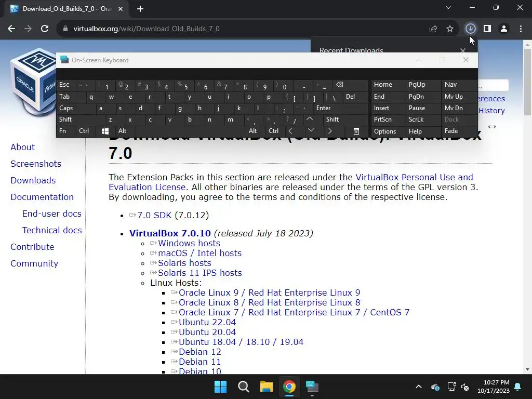Open Windows Start menu
This screenshot has width=532, height=399.
pos(220,387)
